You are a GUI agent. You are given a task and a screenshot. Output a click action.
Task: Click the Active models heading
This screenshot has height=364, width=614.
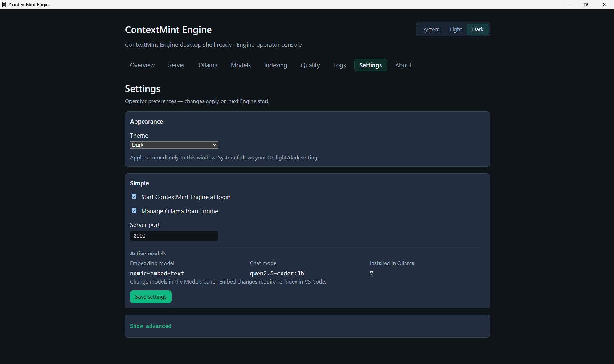click(x=148, y=254)
